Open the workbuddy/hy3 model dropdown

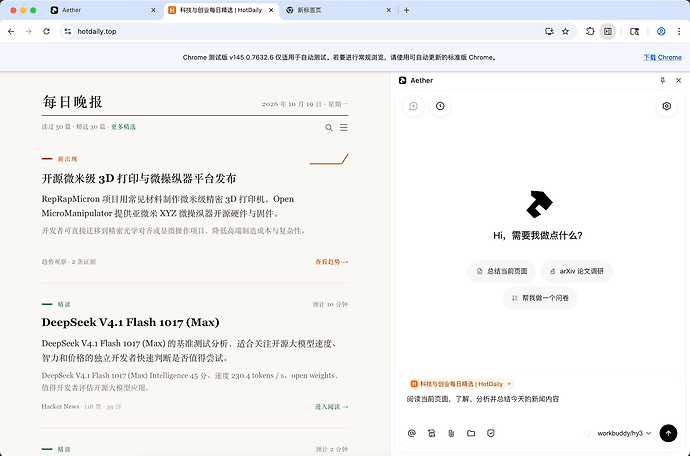624,433
